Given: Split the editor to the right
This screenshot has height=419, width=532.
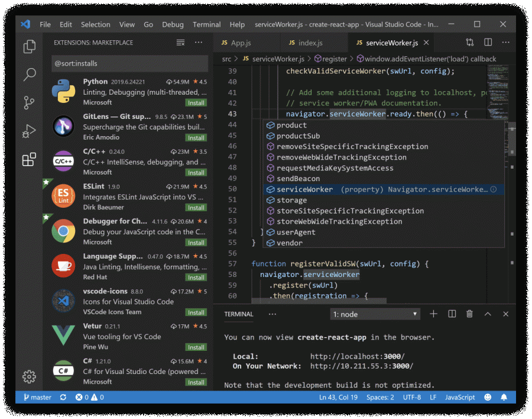Looking at the screenshot, I should [488, 42].
